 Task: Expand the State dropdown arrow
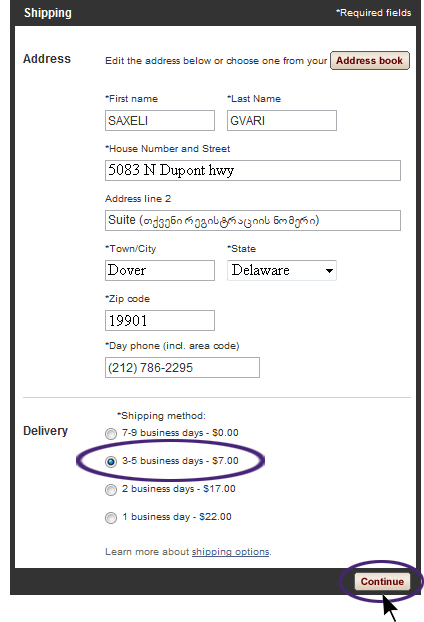coord(329,271)
